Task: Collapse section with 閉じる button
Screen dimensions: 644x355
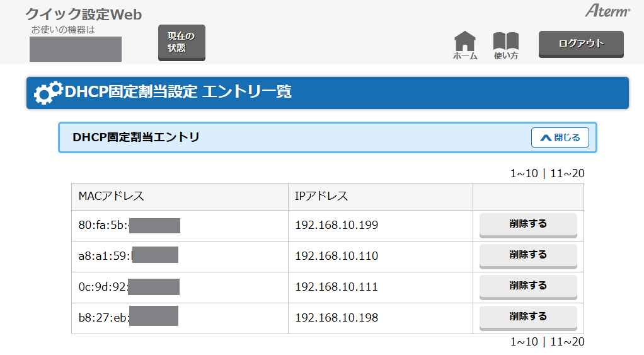Action: 560,137
